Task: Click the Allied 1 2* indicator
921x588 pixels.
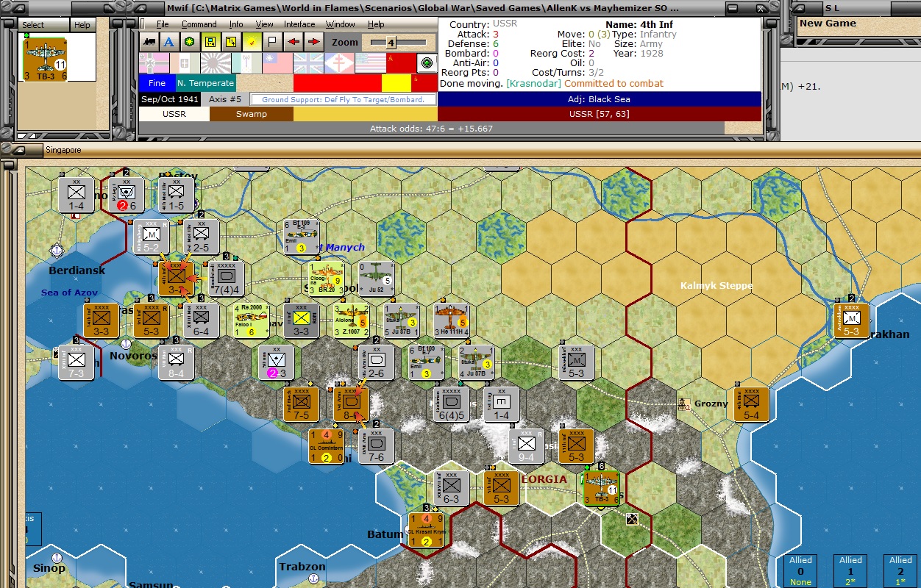Action: point(850,570)
